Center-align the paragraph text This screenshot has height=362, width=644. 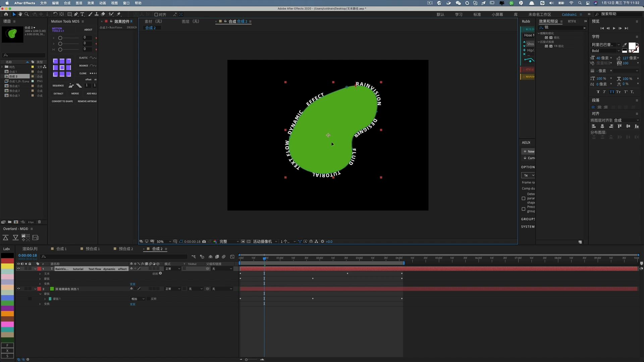tap(599, 107)
